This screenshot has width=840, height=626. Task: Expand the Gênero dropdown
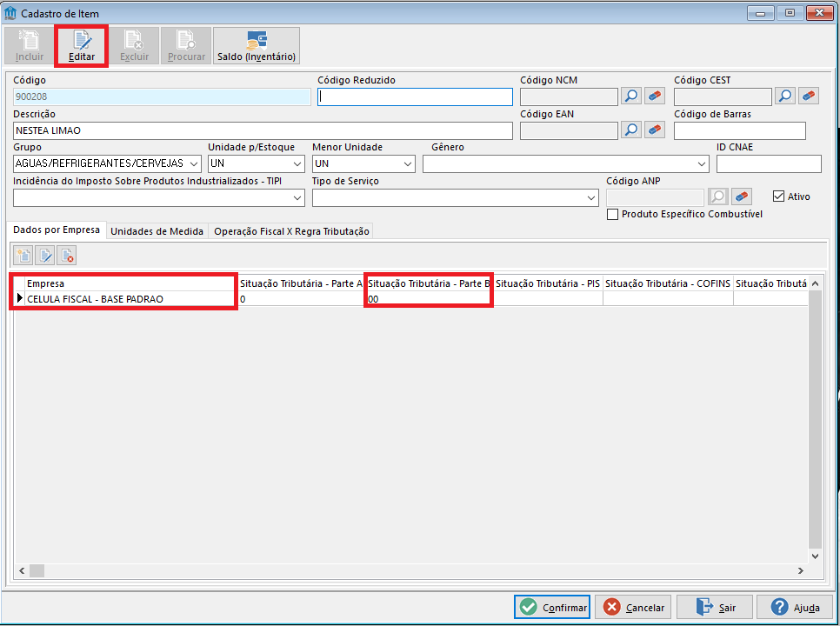[x=702, y=163]
